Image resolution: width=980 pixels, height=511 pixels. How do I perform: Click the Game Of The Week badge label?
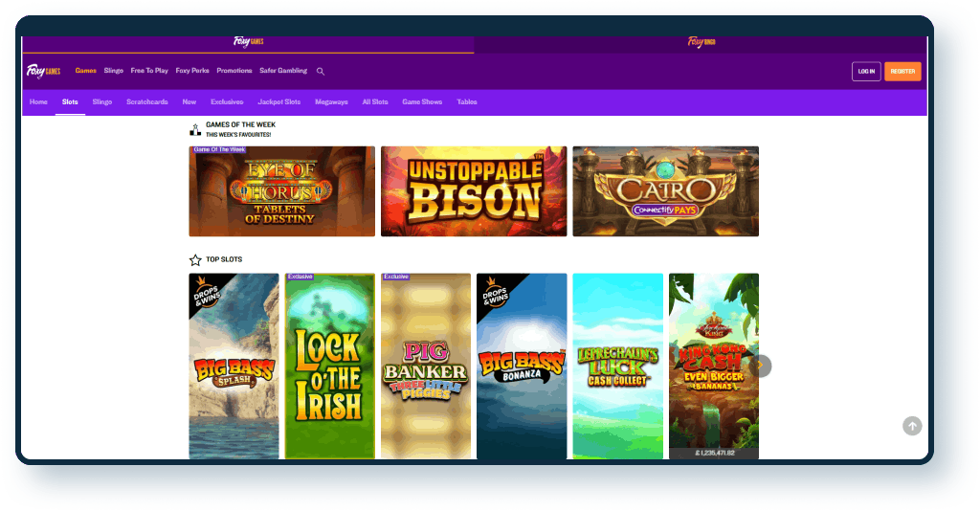[x=218, y=150]
